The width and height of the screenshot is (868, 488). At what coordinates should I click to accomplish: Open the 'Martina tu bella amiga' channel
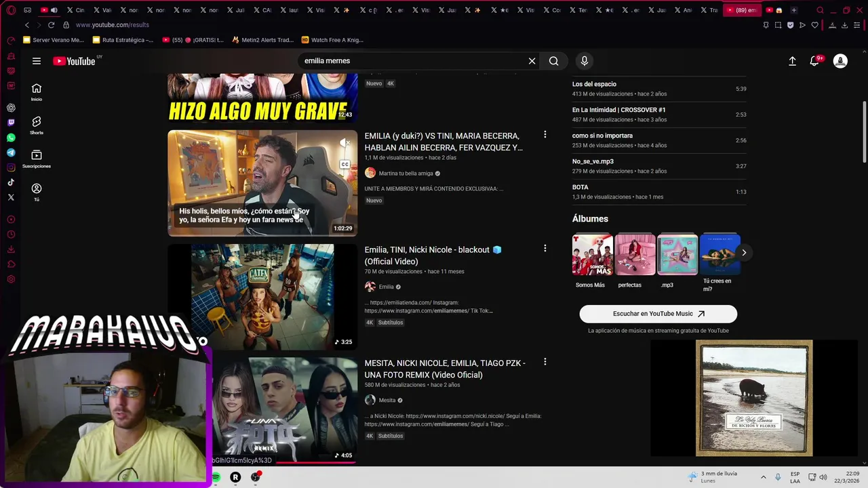[406, 174]
